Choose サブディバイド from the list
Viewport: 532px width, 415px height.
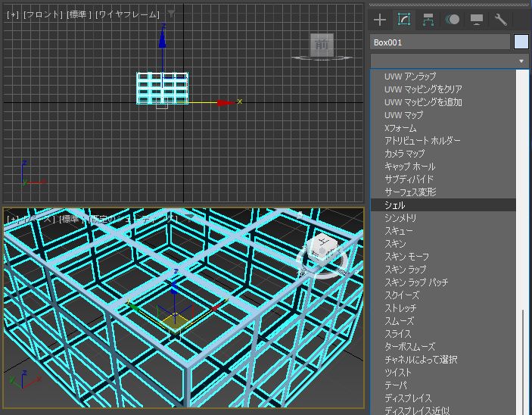(x=409, y=179)
